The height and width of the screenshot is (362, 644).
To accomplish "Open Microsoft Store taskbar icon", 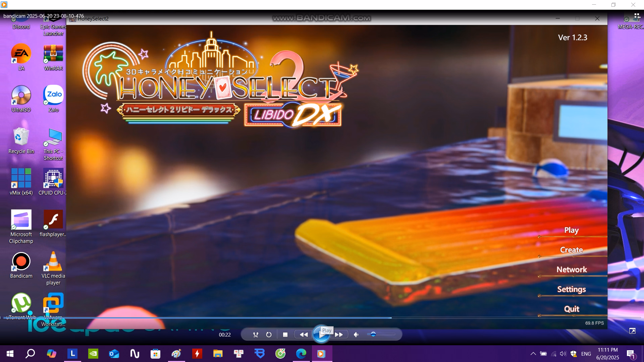I will point(155,354).
